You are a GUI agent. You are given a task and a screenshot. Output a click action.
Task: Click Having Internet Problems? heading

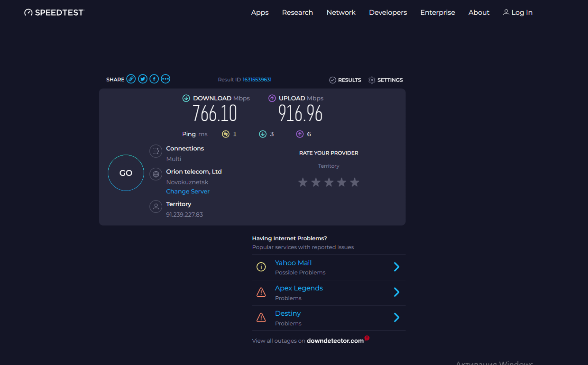[x=289, y=238]
